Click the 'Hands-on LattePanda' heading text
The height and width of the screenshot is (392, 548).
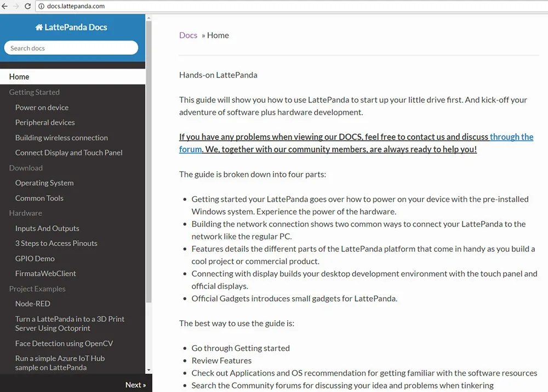tap(219, 75)
